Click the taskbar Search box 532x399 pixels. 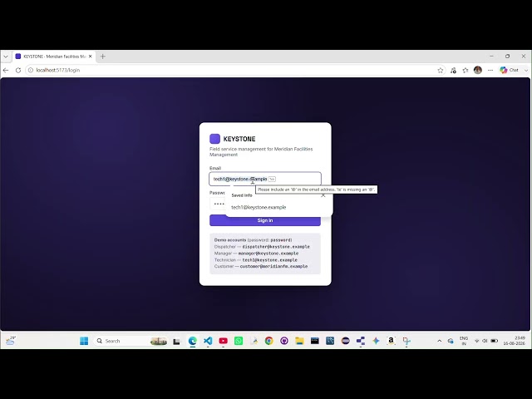131,341
